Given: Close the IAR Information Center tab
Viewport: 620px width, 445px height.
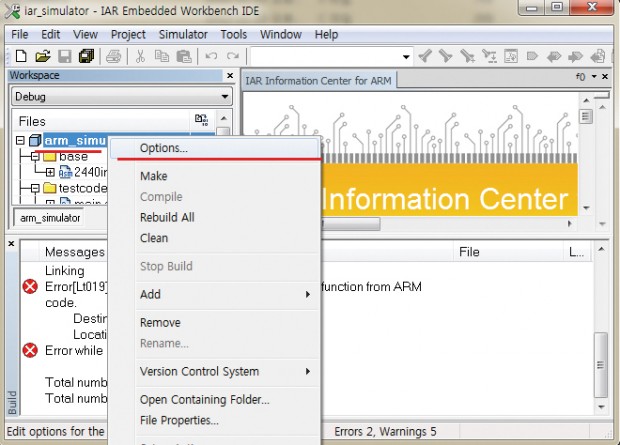Looking at the screenshot, I should 605,76.
